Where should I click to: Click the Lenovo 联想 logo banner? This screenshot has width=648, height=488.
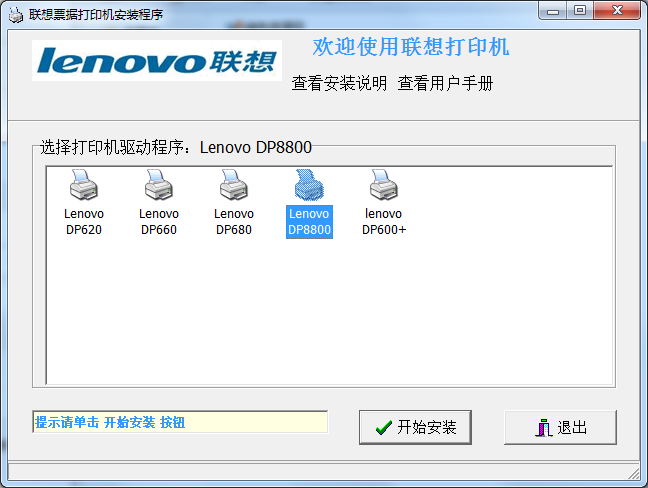tap(157, 60)
